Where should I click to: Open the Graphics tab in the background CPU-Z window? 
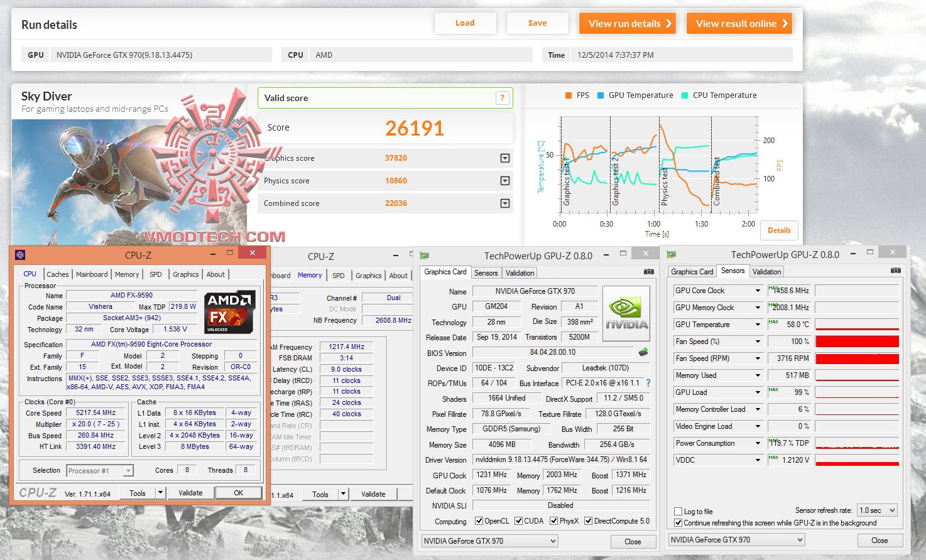[x=369, y=276]
